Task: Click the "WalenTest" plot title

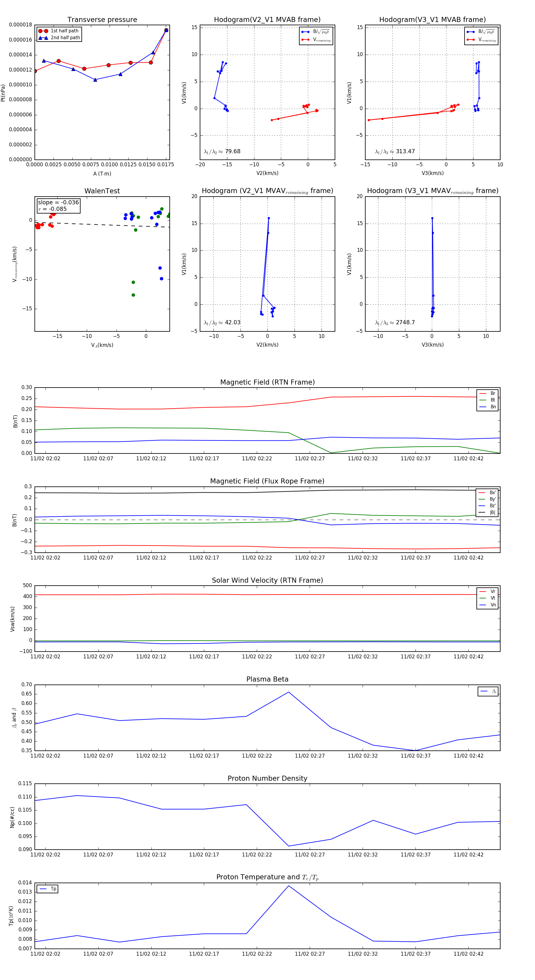Action: 102,191
